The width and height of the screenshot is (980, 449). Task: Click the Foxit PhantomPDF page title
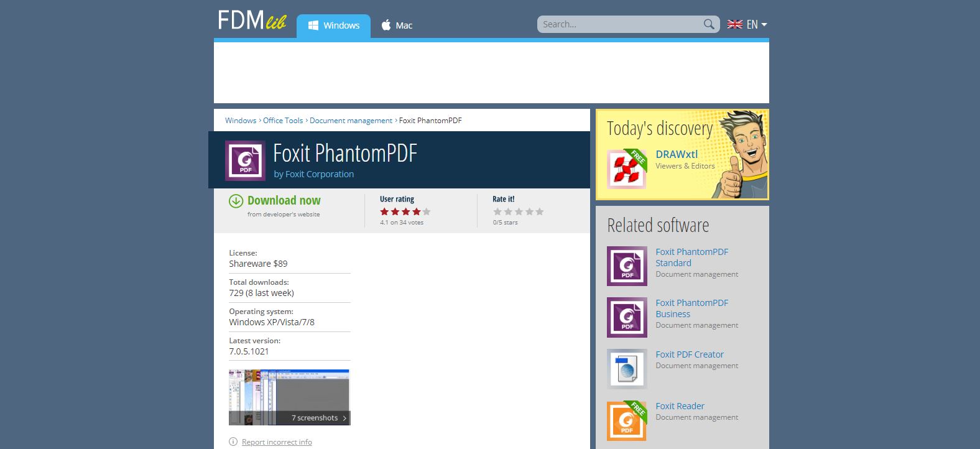point(345,153)
